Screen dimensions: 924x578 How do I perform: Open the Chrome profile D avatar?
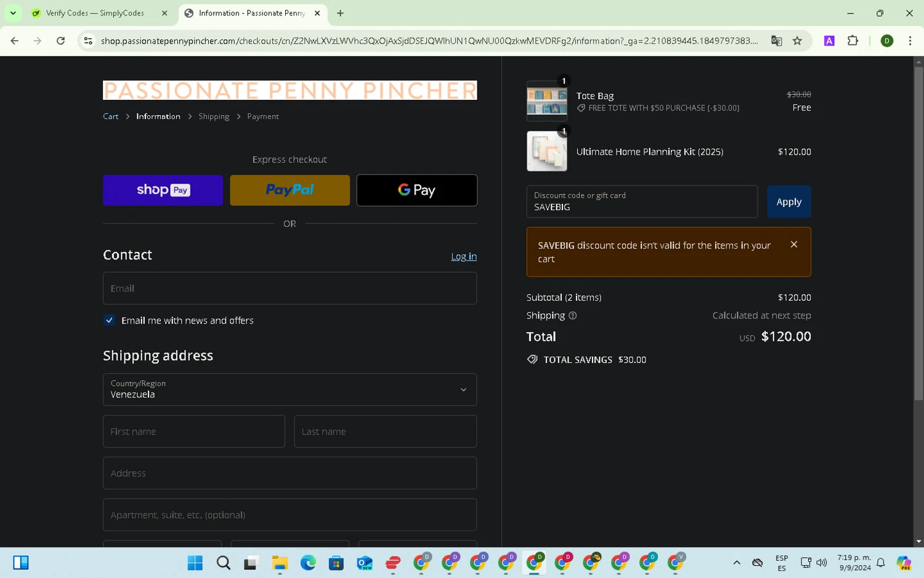tap(887, 41)
